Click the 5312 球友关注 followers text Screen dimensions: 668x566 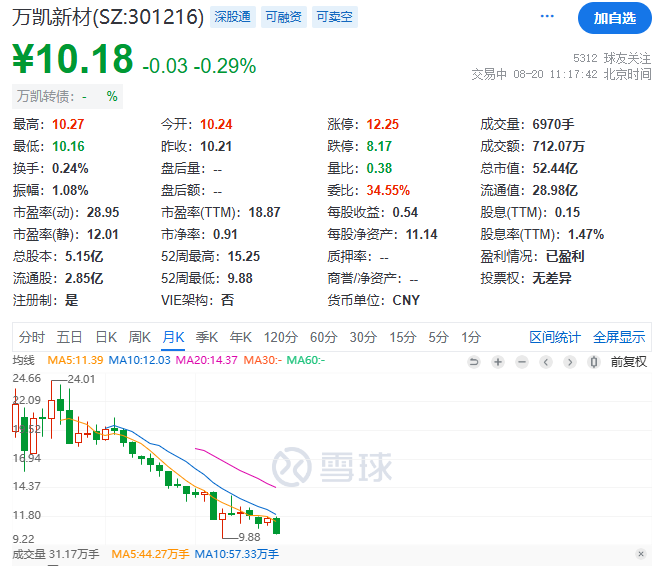pos(612,58)
